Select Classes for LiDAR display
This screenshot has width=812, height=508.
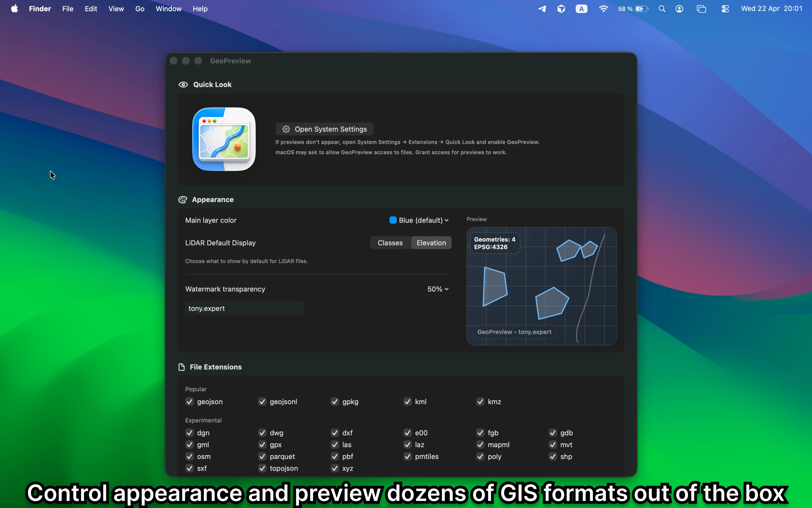click(x=390, y=243)
